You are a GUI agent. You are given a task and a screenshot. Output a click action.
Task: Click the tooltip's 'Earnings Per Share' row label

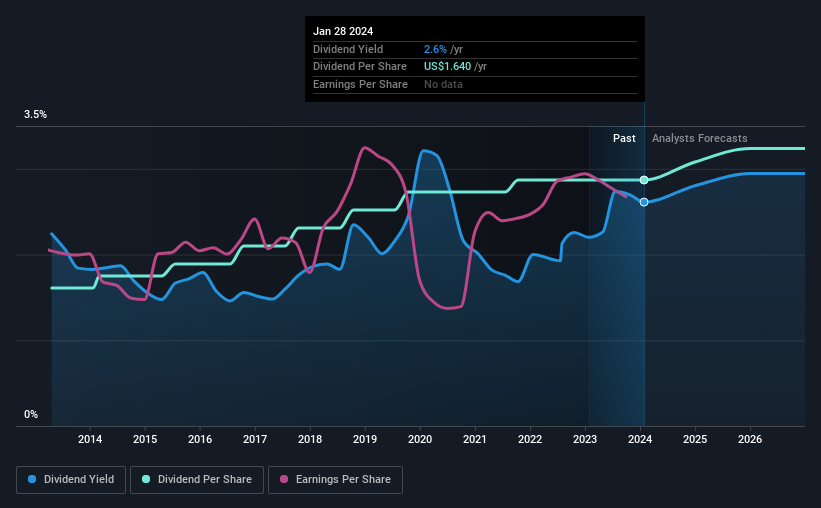tap(360, 84)
